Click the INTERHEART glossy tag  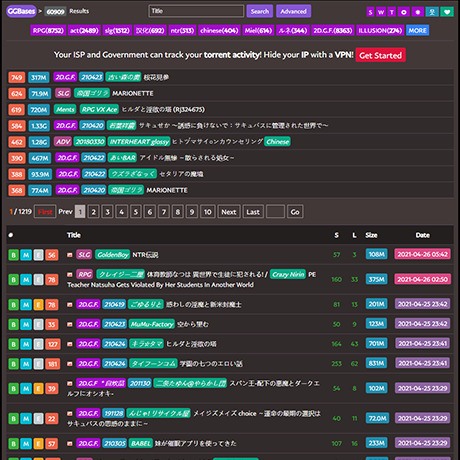tap(139, 142)
